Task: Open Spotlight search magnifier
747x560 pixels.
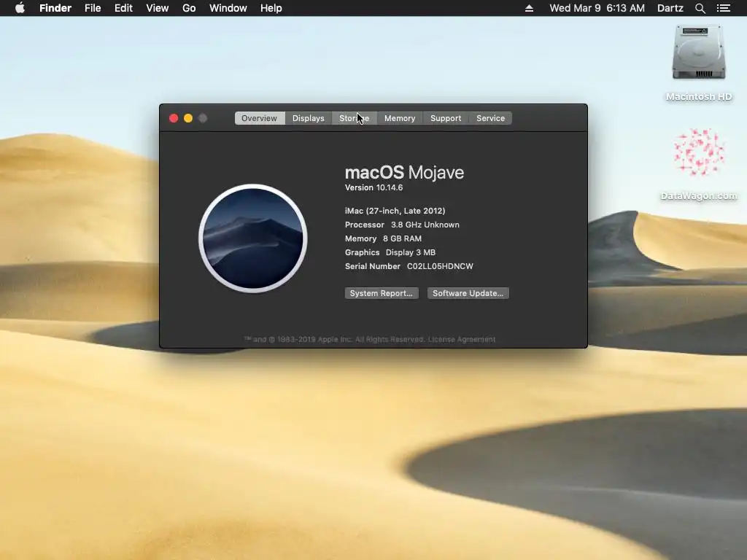Action: [x=700, y=8]
